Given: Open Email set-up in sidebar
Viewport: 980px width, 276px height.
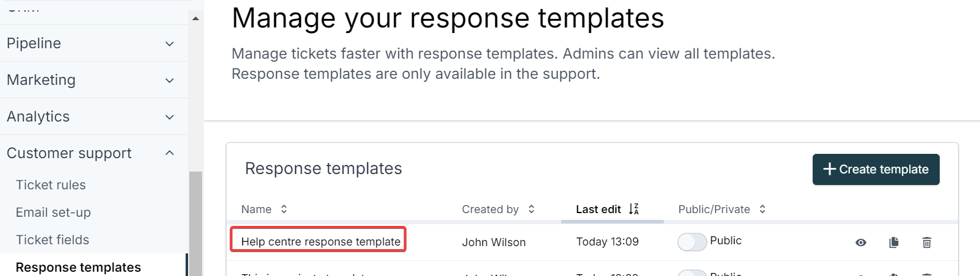Looking at the screenshot, I should 53,212.
